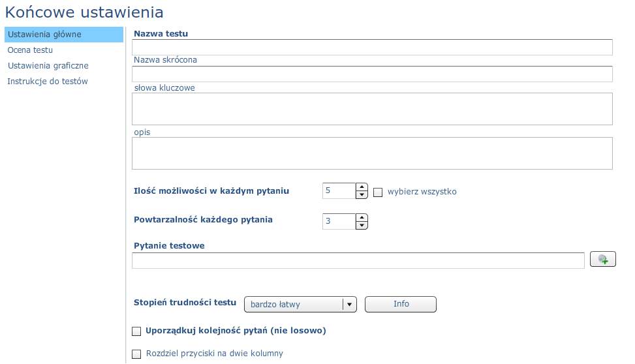
Task: Click the 'słowa kluczowe' text area
Action: [x=372, y=109]
